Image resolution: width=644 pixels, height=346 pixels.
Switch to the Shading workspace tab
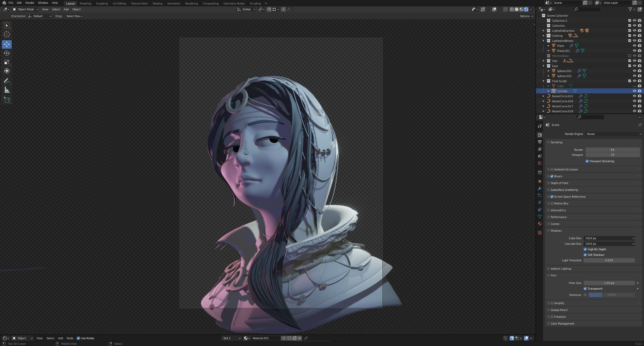[x=157, y=3]
